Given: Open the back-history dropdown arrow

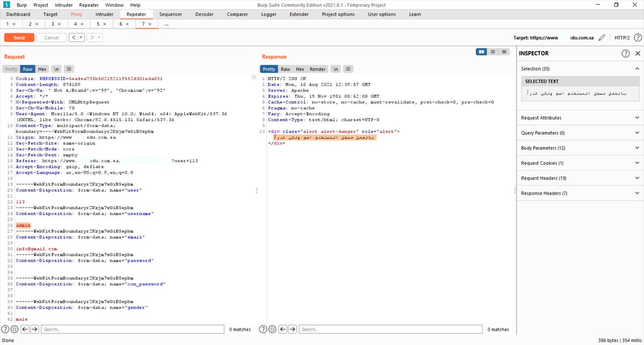Looking at the screenshot, I should (81, 38).
